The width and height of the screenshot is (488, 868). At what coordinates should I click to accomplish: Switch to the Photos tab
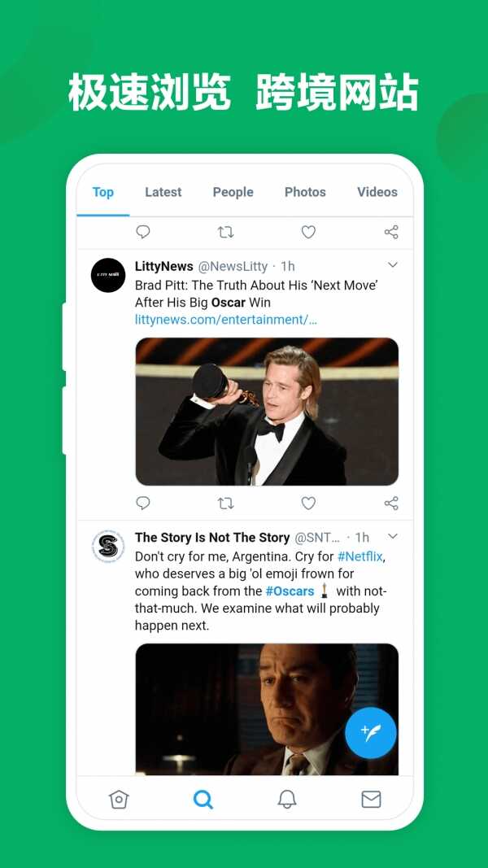click(305, 192)
